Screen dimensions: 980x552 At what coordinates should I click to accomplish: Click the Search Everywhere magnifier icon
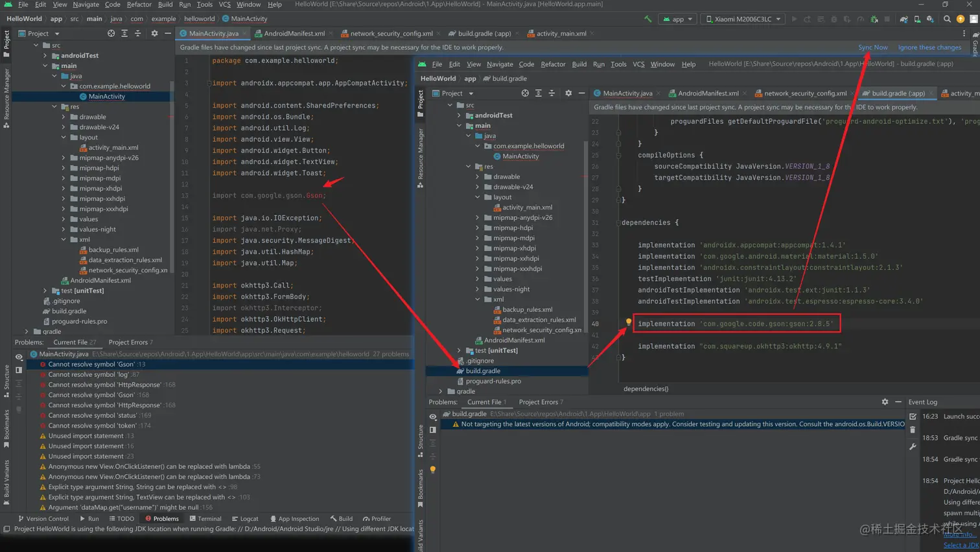(x=947, y=19)
